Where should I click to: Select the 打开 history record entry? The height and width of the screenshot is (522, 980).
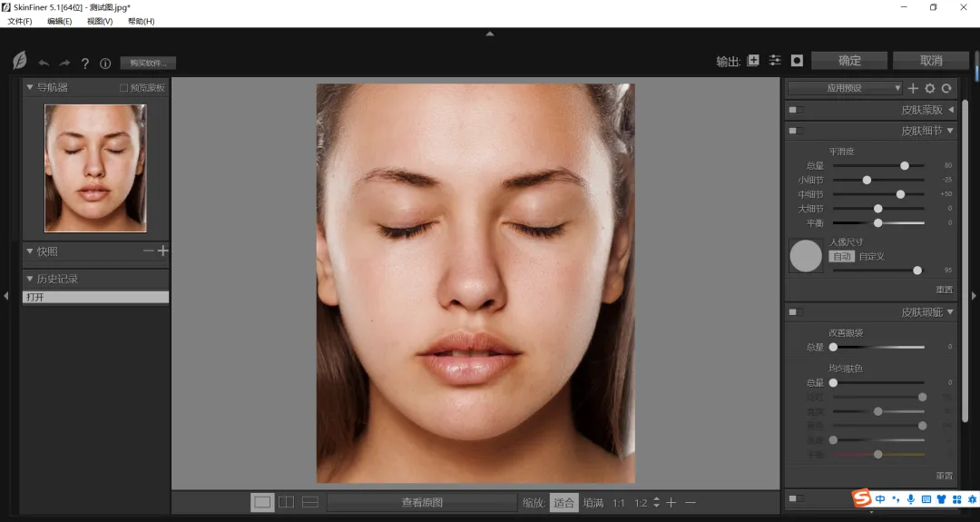[95, 297]
